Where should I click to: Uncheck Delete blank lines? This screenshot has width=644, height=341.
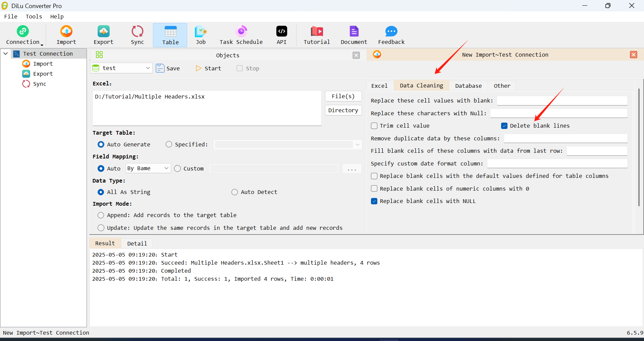[504, 126]
